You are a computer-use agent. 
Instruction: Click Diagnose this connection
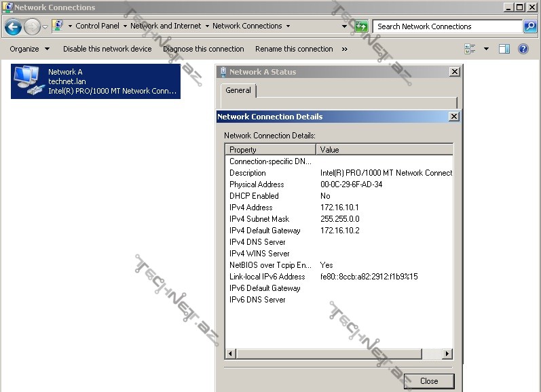click(x=204, y=49)
